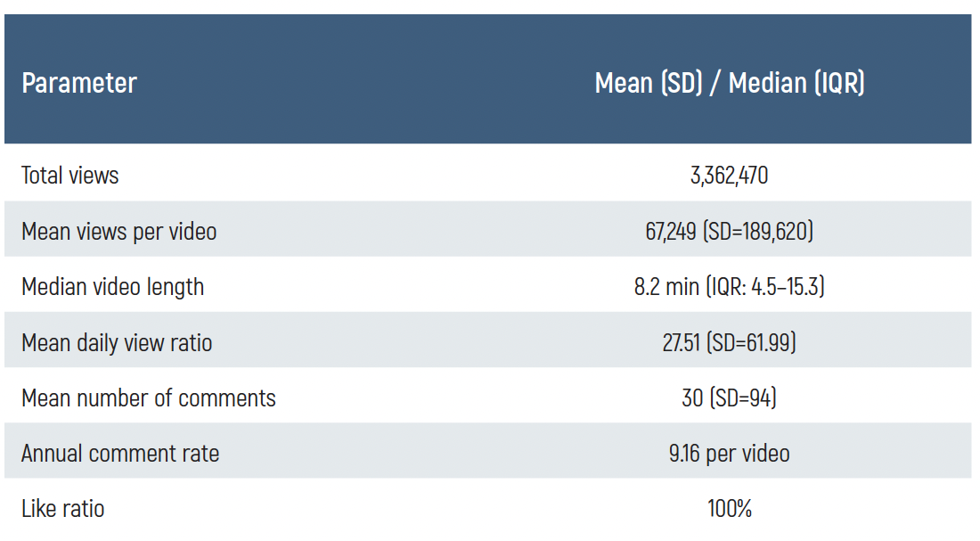Viewport: 980px width, 541px height.
Task: Click the SD=189,620 standard deviation text
Action: pyautogui.click(x=758, y=232)
